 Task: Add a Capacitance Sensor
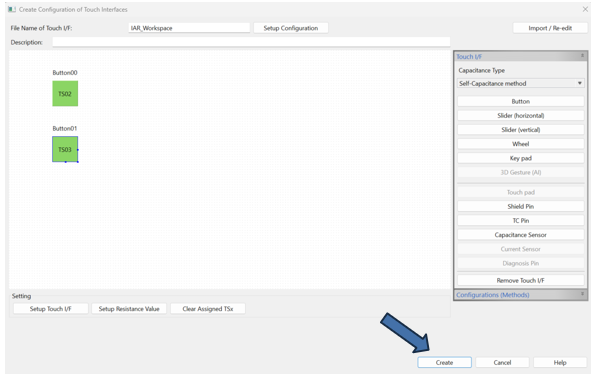click(x=520, y=235)
